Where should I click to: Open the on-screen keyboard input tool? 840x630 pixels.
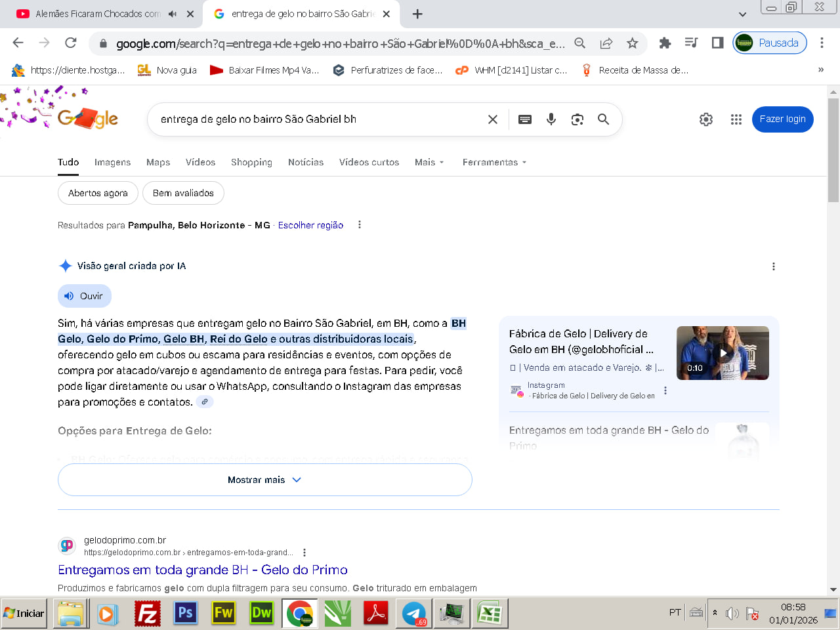[x=525, y=119]
